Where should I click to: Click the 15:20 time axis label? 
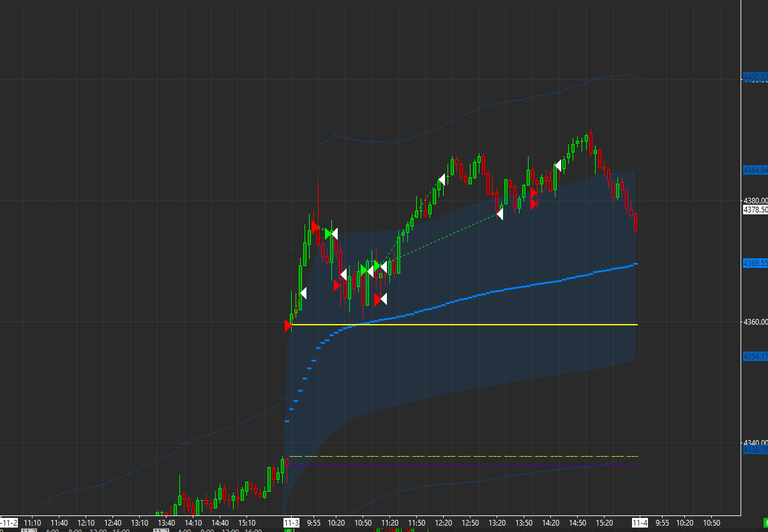tap(604, 522)
